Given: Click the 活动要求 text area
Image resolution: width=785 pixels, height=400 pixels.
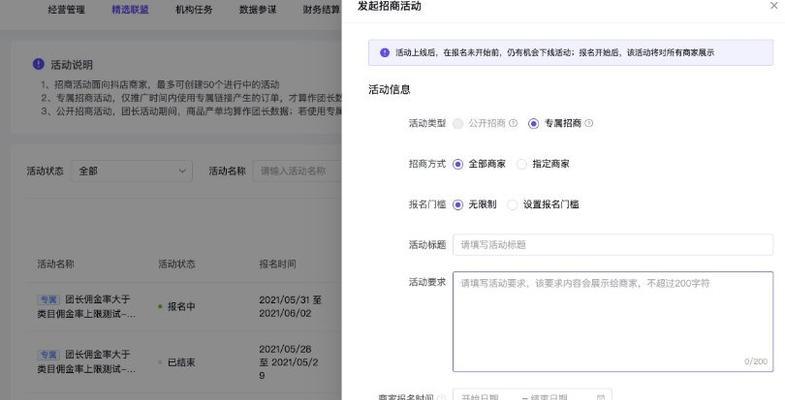Looking at the screenshot, I should [613, 321].
